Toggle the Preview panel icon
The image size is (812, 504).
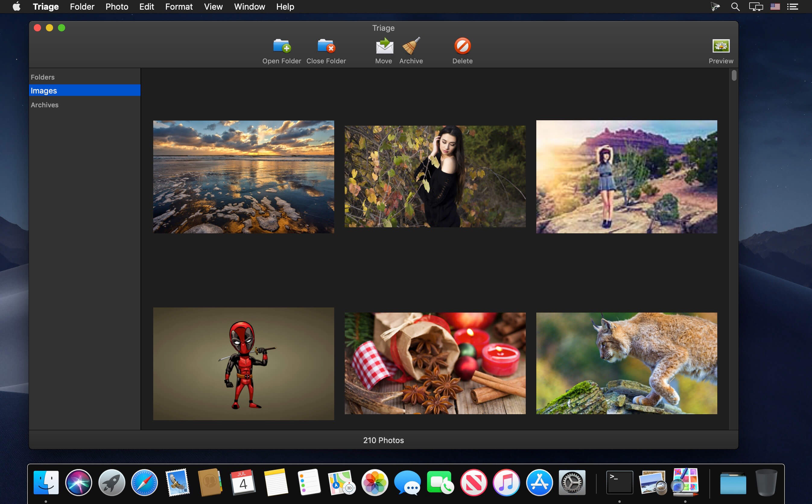(x=721, y=46)
